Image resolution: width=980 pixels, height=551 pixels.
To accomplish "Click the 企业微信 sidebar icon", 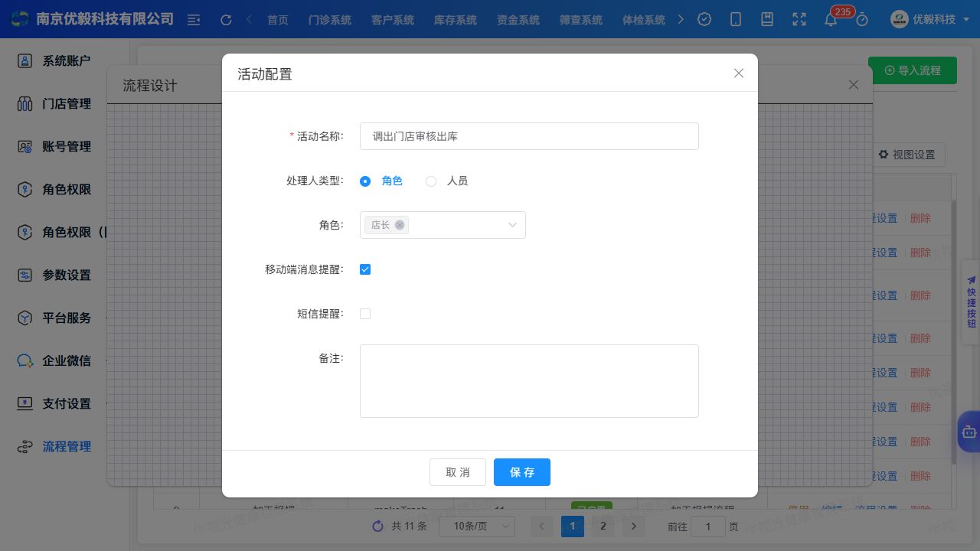I will click(25, 360).
